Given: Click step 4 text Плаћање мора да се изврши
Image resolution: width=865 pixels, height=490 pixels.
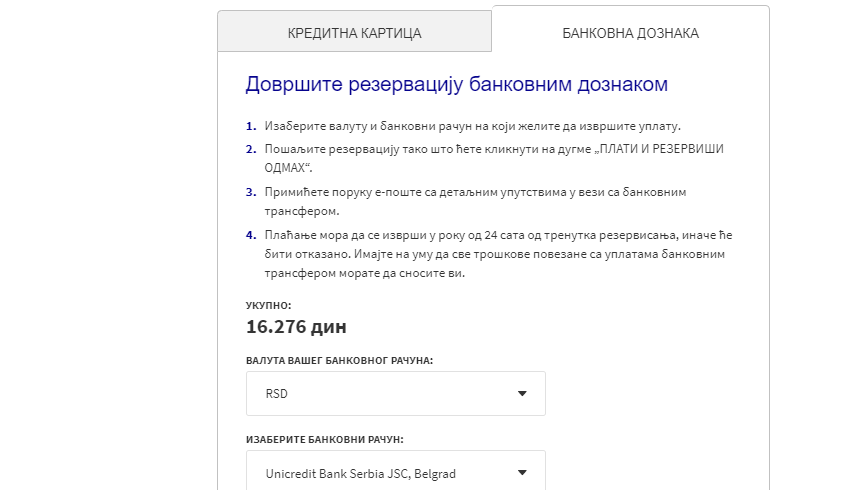Looking at the screenshot, I should (498, 254).
